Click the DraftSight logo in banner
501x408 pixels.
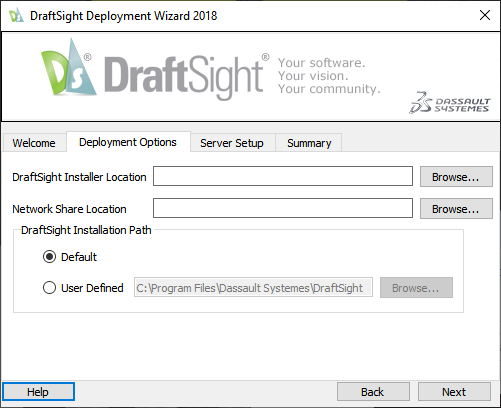[x=155, y=70]
